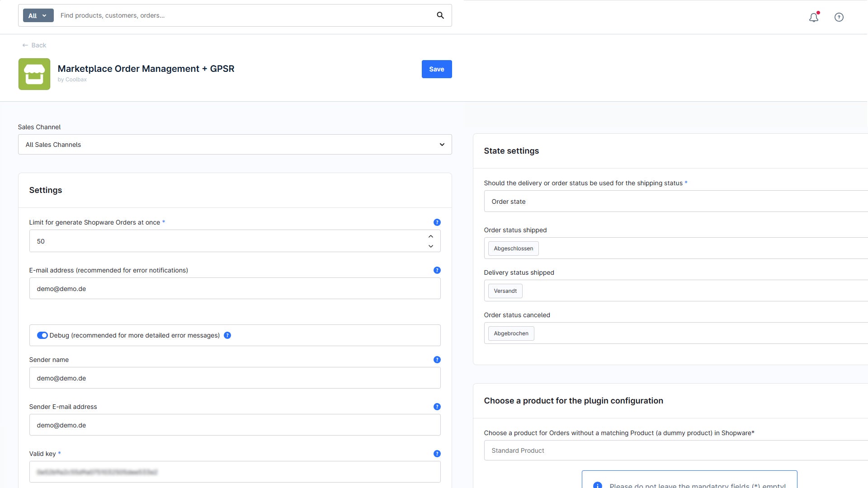Viewport: 868px width, 488px height.
Task: Click the search magnifier icon
Action: 440,15
